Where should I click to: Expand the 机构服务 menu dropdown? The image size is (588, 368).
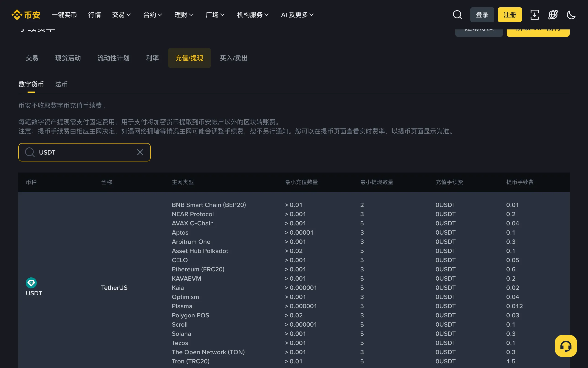[x=253, y=15]
